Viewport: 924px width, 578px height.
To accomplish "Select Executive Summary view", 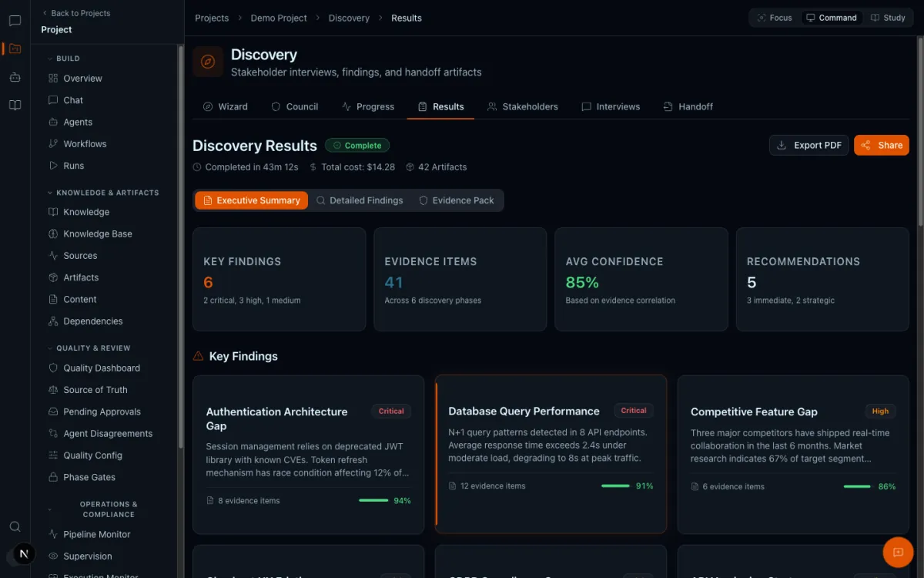I will [x=251, y=200].
